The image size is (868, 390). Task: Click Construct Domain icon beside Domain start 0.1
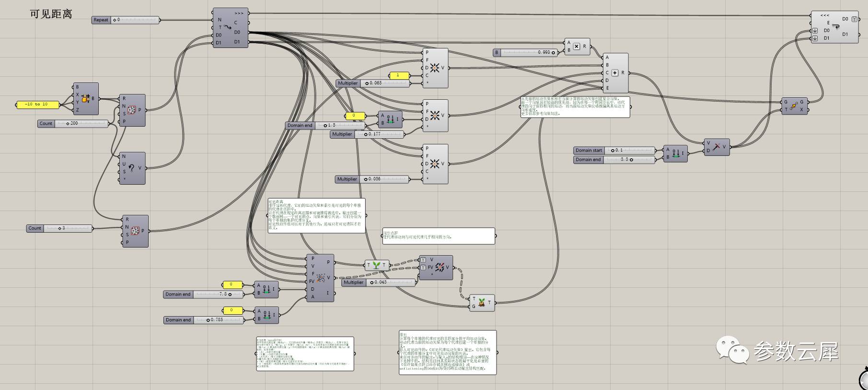tap(676, 154)
